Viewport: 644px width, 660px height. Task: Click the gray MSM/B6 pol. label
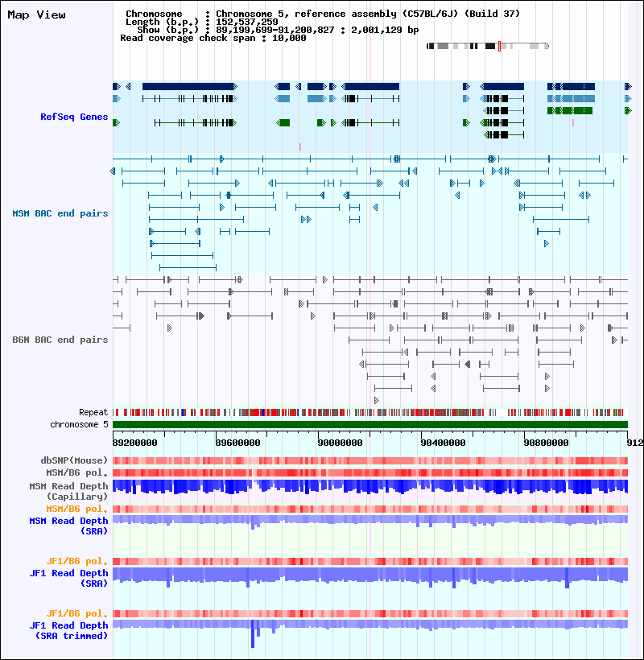point(77,472)
